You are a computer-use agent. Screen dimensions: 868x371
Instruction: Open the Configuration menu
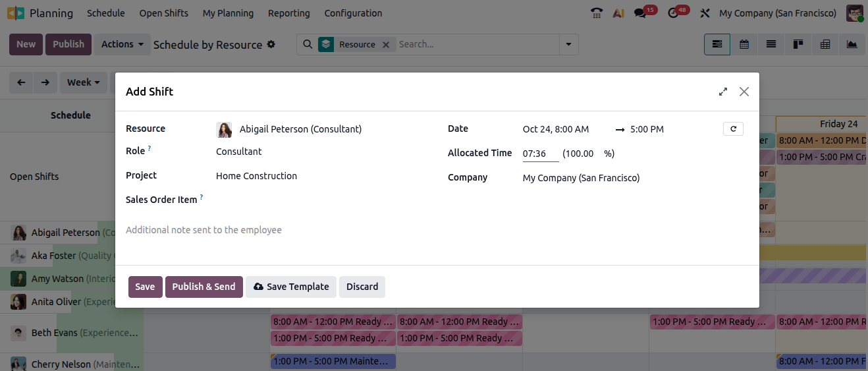click(353, 13)
